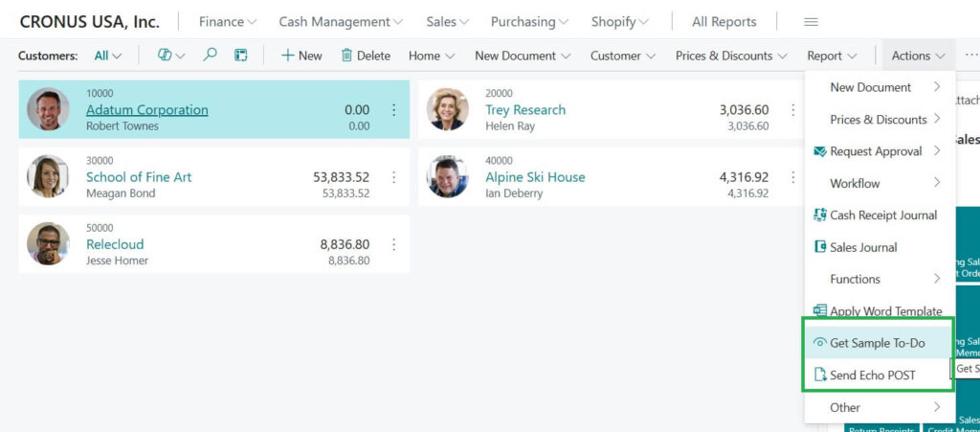Viewport: 980px width, 432px height.
Task: Expand the Shopify menu
Action: click(619, 22)
